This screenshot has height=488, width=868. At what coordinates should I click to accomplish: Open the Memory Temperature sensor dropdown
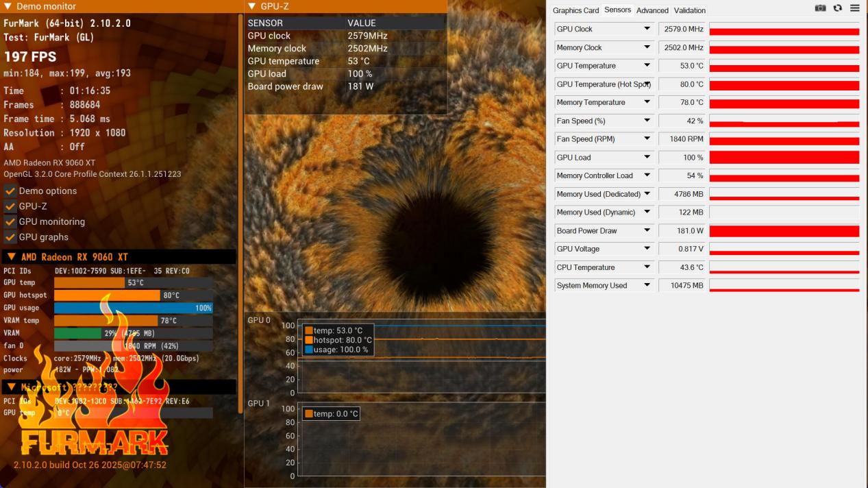[647, 102]
